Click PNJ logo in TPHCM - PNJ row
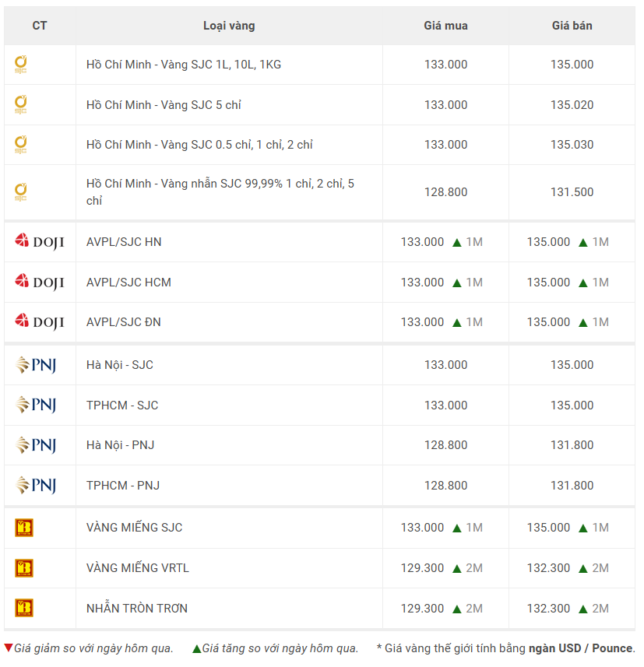644x667 pixels. (x=36, y=485)
